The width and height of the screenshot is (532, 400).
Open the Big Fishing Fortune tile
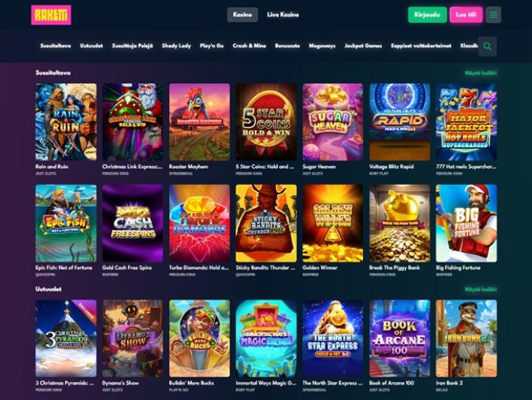(x=466, y=223)
